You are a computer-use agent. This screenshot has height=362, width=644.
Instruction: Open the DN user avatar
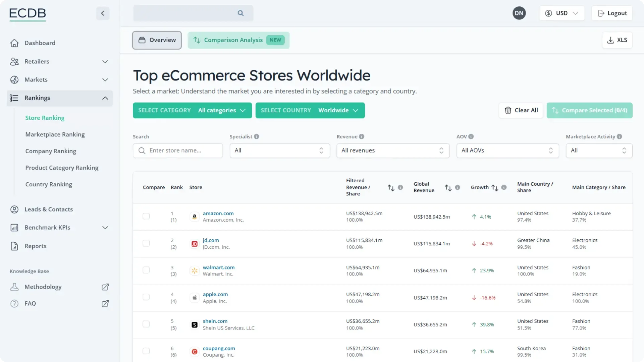tap(519, 13)
